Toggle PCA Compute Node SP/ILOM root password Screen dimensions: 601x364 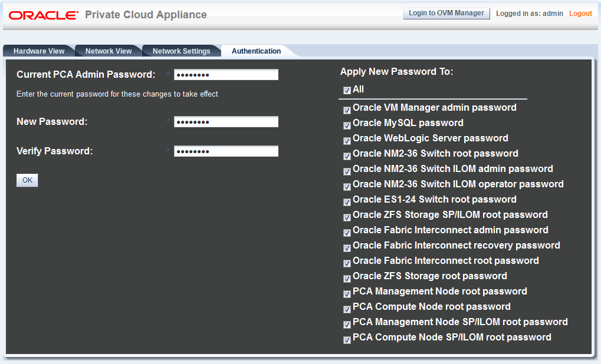click(x=347, y=340)
